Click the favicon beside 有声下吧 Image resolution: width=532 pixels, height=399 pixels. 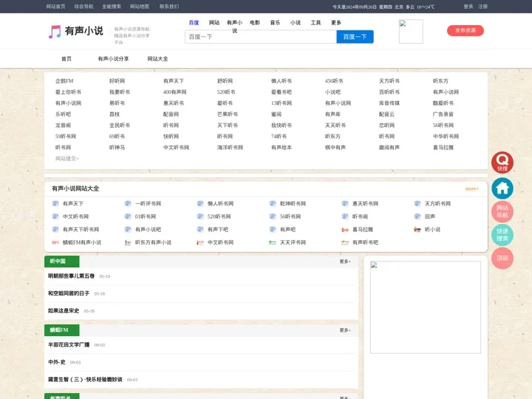coord(200,229)
